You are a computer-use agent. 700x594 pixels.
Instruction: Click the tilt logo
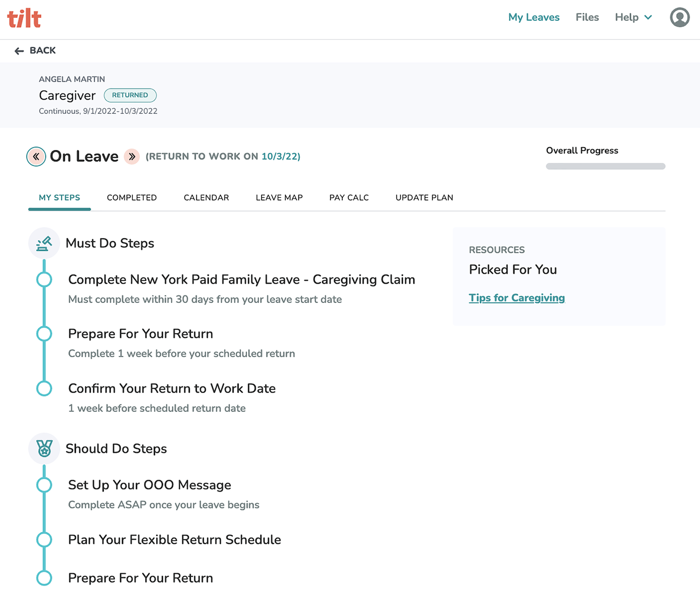pos(24,18)
